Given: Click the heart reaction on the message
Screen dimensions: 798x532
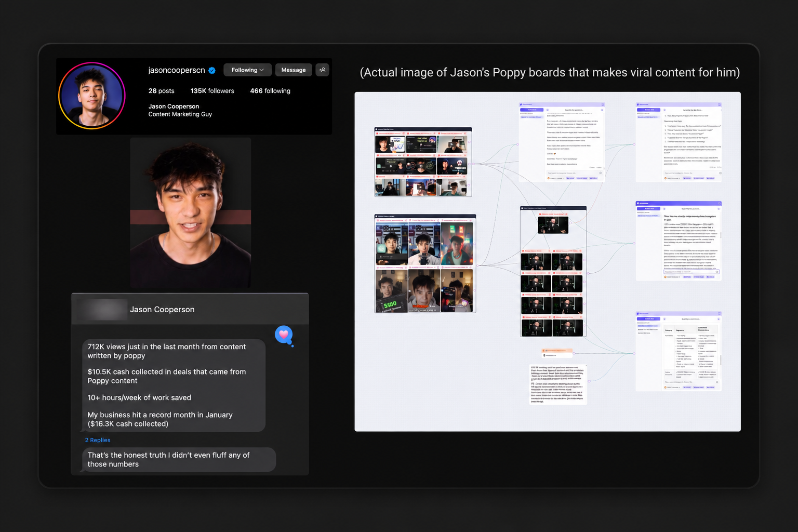Looking at the screenshot, I should (284, 335).
